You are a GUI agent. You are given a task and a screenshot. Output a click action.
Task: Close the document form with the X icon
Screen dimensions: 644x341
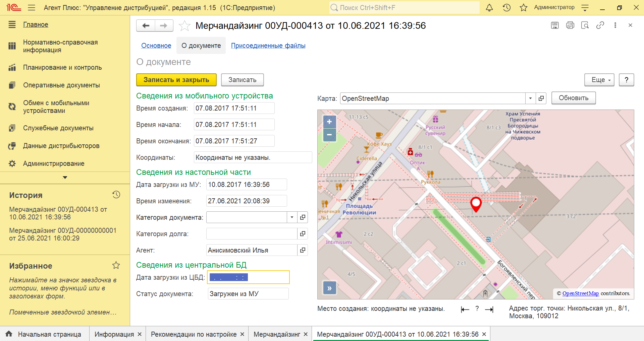[x=630, y=25]
